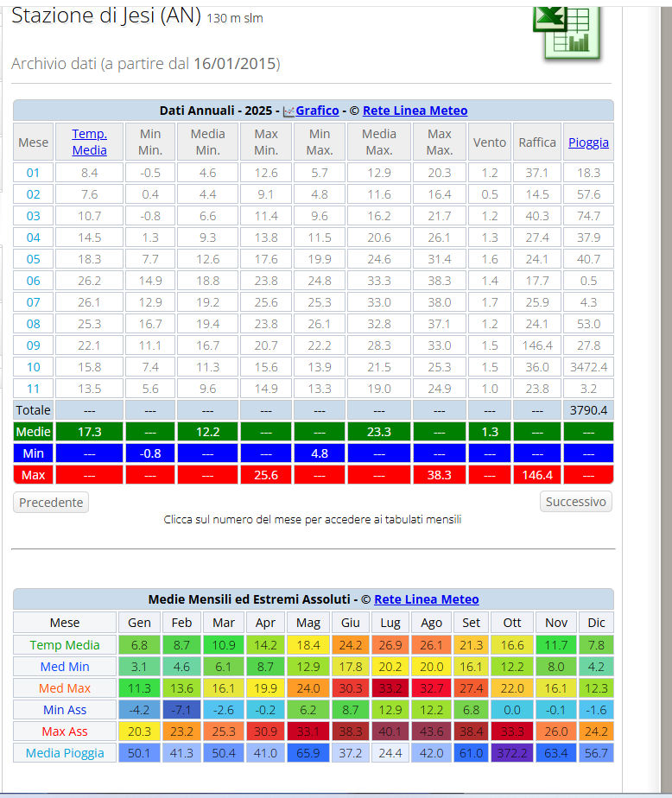The image size is (672, 798).
Task: Select month 08 in the annual table
Action: [x=33, y=324]
